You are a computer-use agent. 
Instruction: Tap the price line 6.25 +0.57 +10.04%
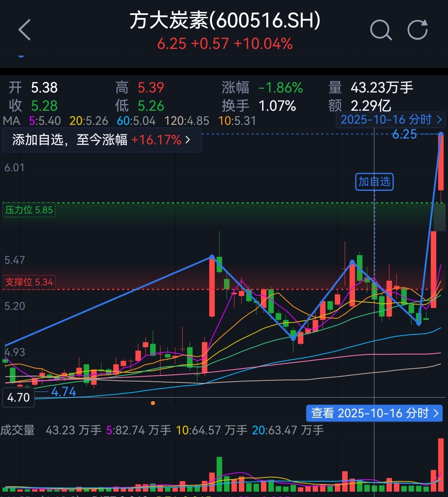pyautogui.click(x=225, y=44)
